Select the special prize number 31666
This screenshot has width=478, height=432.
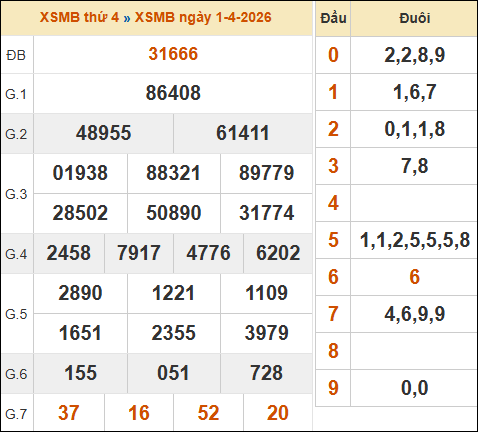point(173,54)
